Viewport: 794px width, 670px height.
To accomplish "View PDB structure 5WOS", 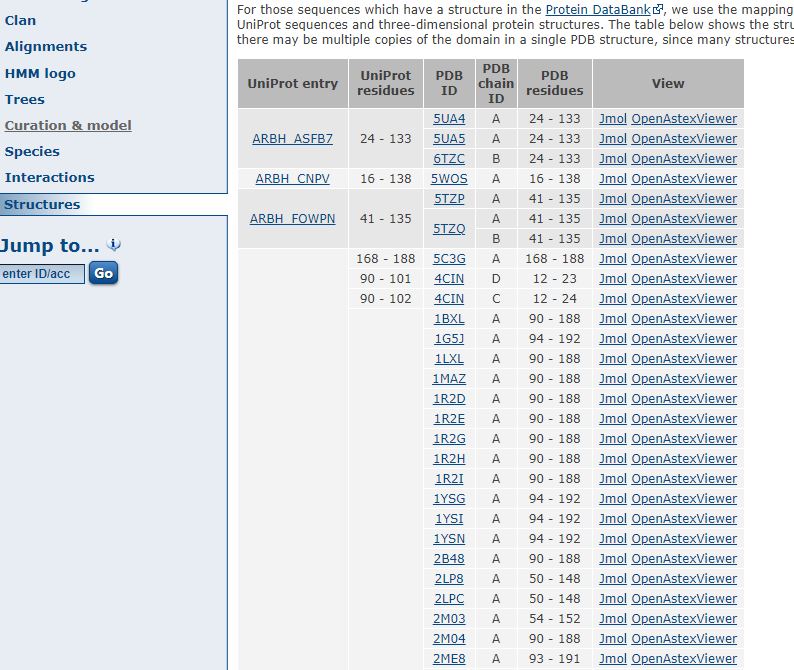I will coord(449,179).
